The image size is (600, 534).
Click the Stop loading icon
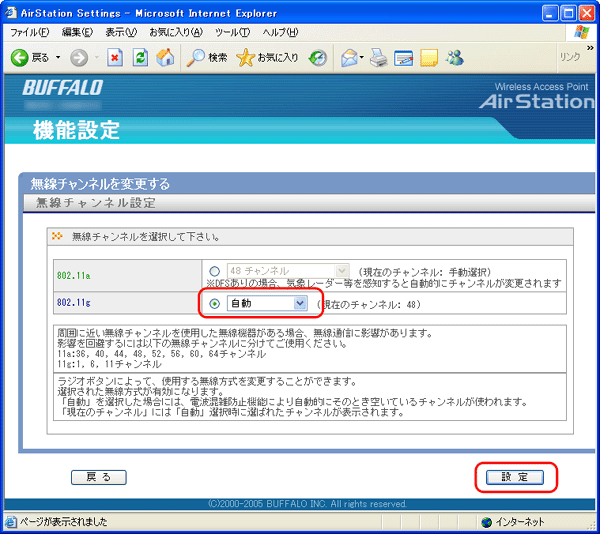115,58
